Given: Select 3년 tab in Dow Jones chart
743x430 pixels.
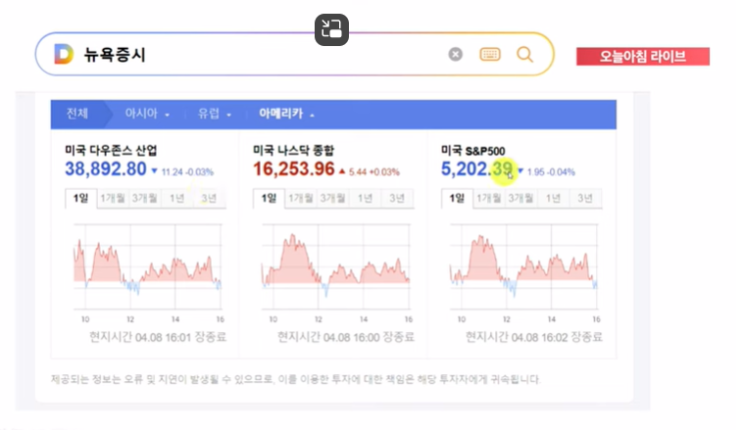Looking at the screenshot, I should [209, 198].
